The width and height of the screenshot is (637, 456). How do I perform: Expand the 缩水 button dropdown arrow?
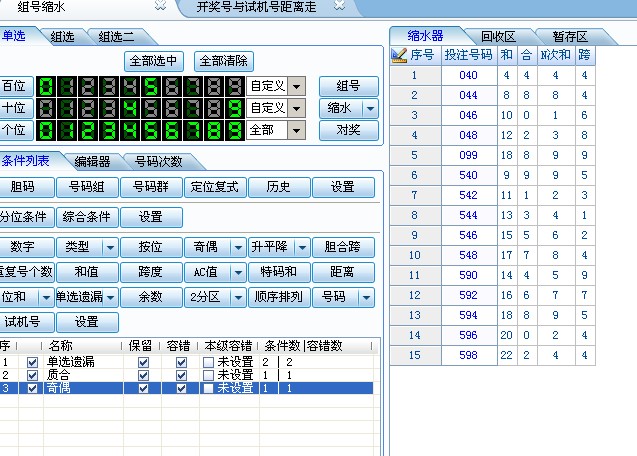click(x=371, y=108)
